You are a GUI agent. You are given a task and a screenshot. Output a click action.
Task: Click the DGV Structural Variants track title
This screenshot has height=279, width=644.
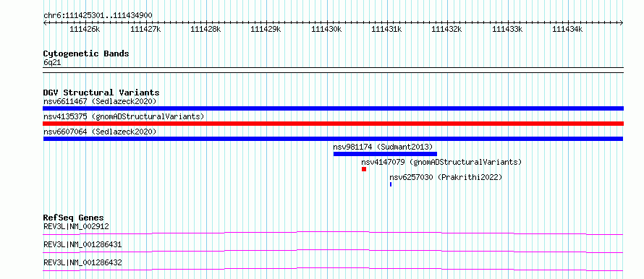101,93
